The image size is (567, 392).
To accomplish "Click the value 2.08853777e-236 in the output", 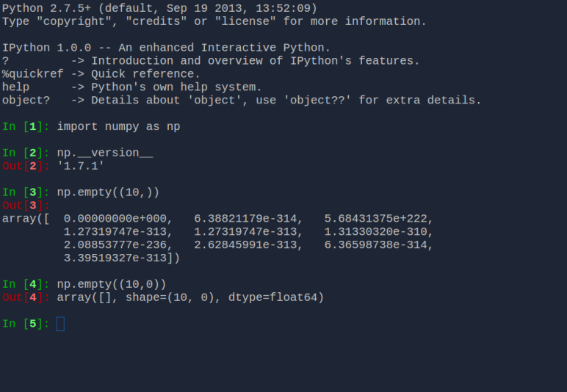I will click(115, 245).
